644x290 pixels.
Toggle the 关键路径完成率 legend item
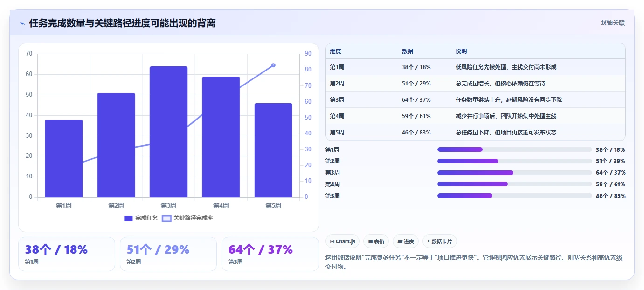click(187, 218)
